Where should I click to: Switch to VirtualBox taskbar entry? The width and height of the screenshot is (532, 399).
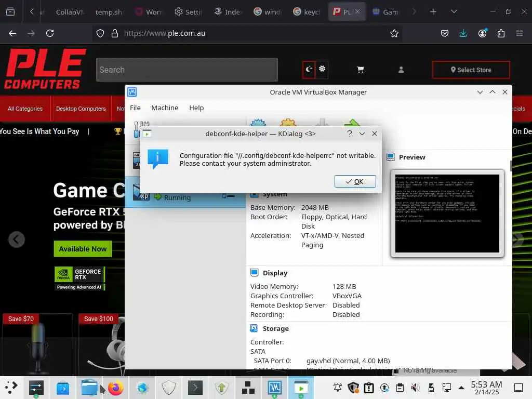(274, 388)
